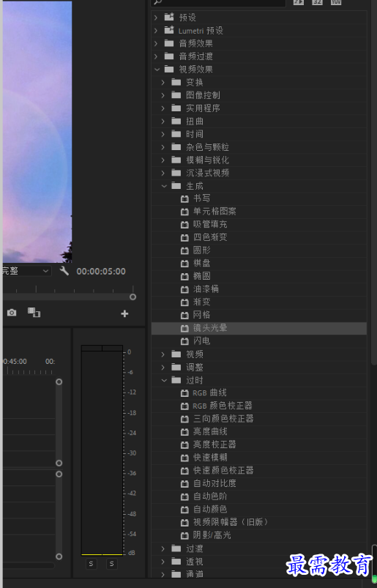Click the 单元格图案 effect icon
Image resolution: width=377 pixels, height=588 pixels.
[x=184, y=212]
